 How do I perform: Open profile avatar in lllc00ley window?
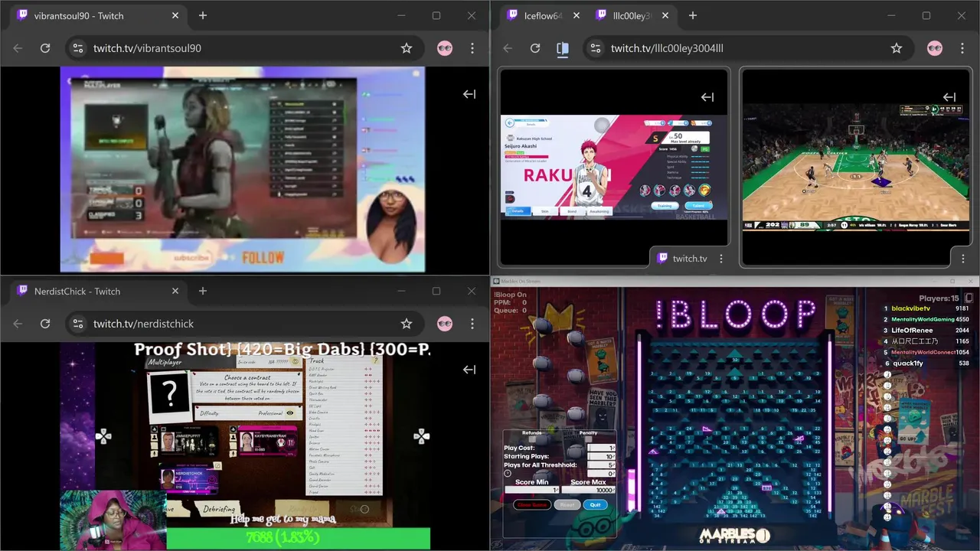[935, 48]
